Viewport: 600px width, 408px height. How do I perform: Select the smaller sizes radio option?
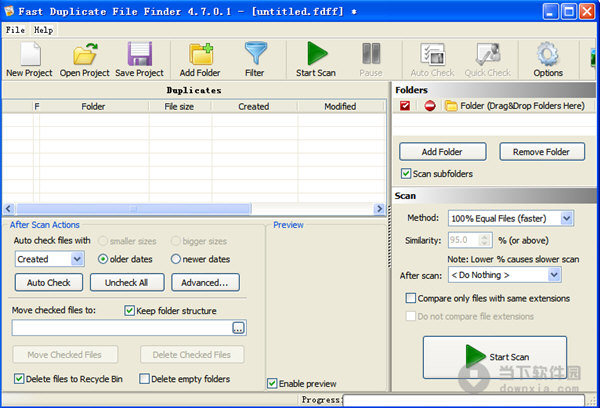tap(103, 241)
